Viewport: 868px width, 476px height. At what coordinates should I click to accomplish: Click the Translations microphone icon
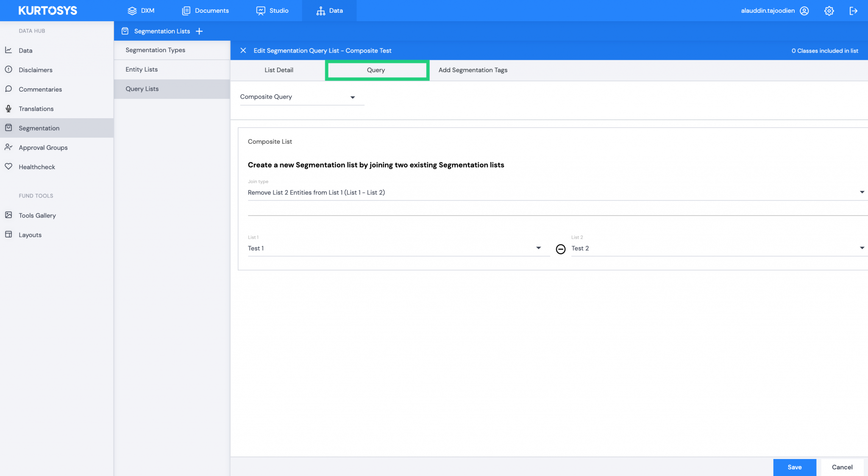point(9,109)
